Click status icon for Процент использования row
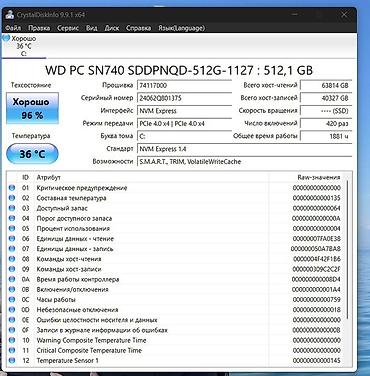Viewport: 370px width, 376px height. (x=12, y=228)
